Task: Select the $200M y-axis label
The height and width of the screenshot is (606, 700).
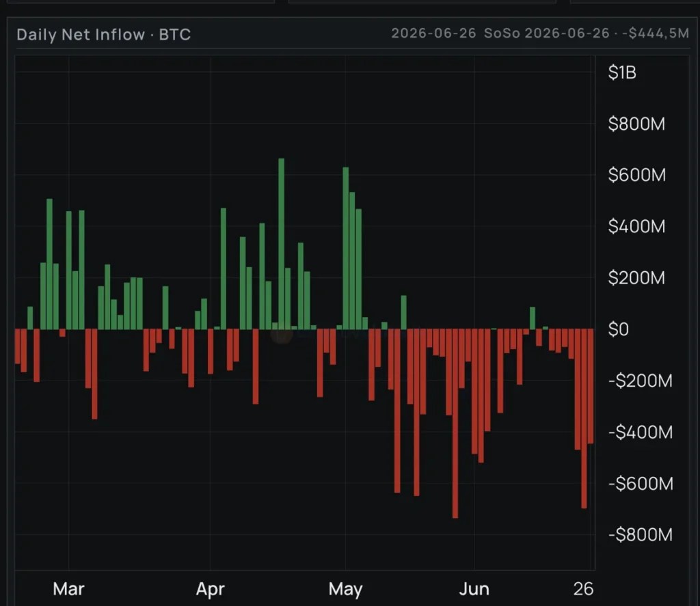Action: 636,277
